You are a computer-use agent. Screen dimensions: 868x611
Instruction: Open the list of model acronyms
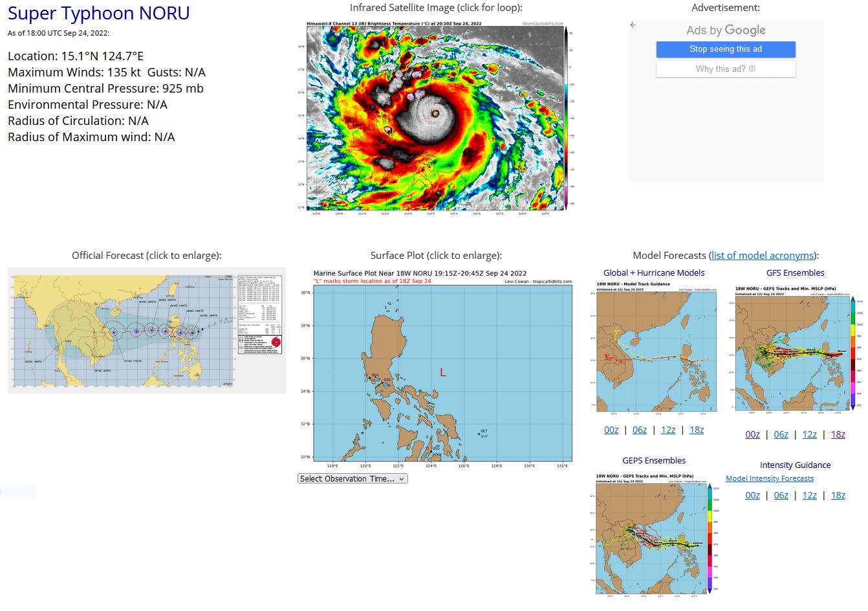pos(762,255)
